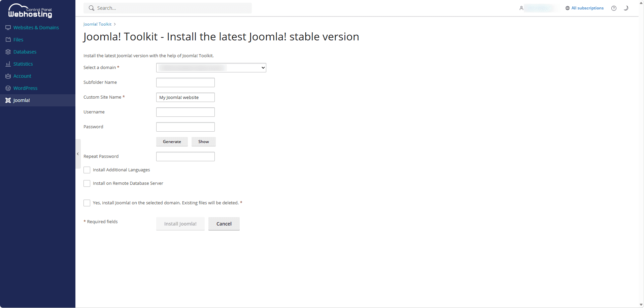Click the Cancel button
Screen dimensions: 644x308
[x=224, y=224]
